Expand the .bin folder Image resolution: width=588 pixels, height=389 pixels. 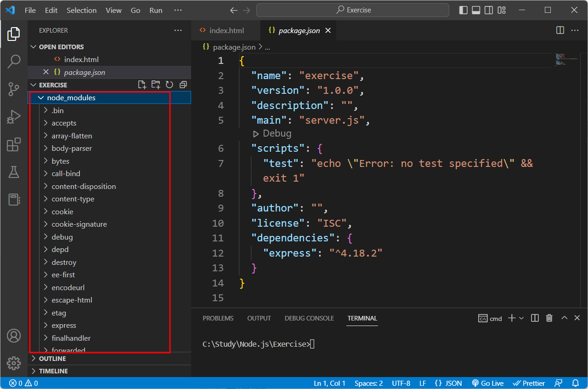pos(109,110)
